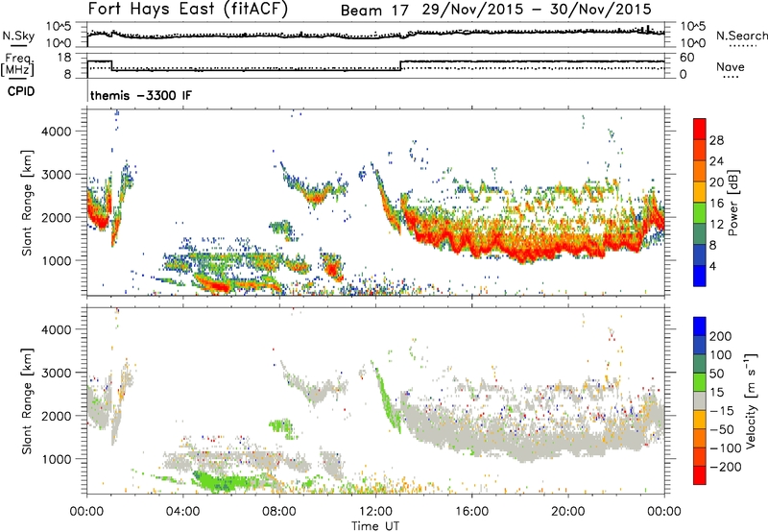Click the '4000' tick on the power panel
This screenshot has width=768, height=532.
click(x=57, y=132)
